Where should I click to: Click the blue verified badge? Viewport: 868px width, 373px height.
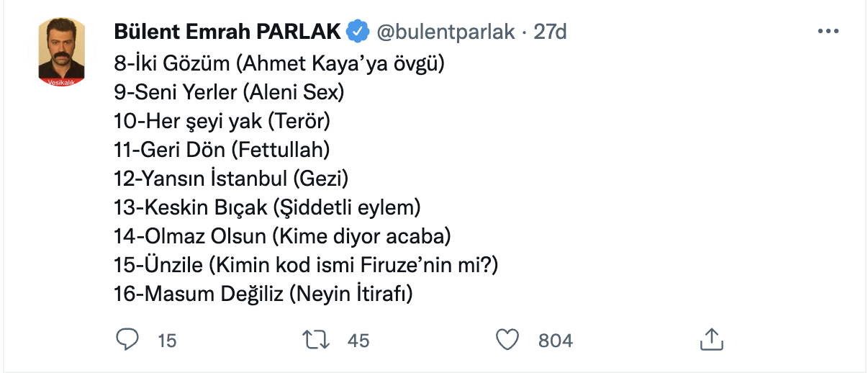358,32
